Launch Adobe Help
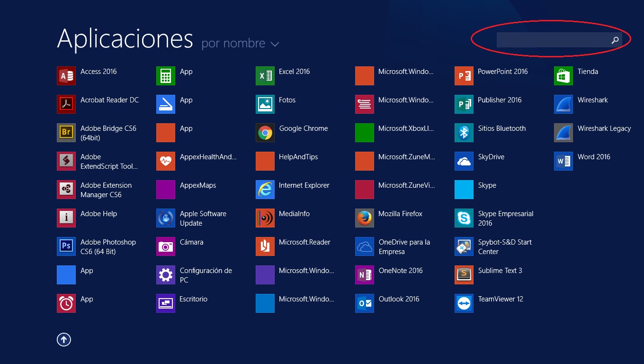Screen dimensions: 644x364 [66, 218]
